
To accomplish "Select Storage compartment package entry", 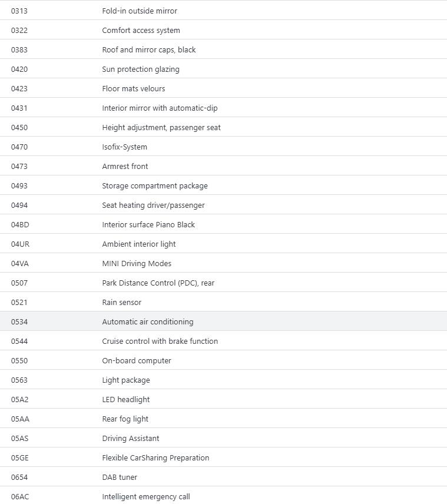I will coord(155,185).
